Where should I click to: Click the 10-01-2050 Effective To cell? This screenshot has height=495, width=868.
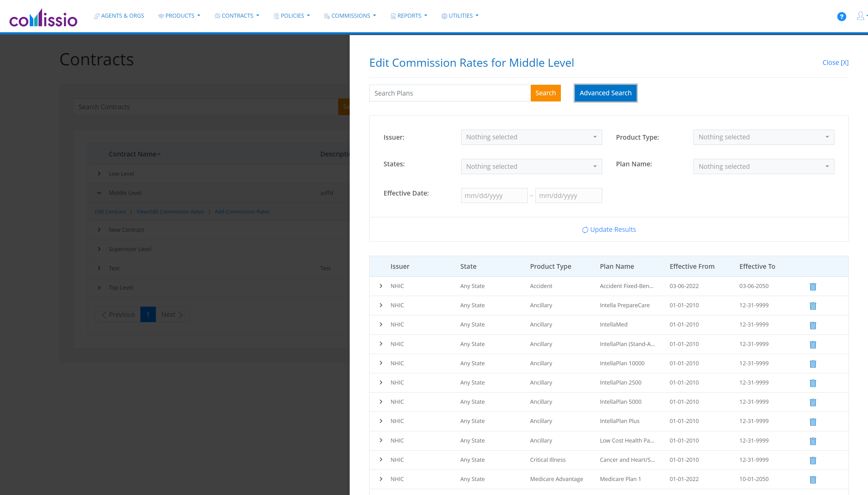(x=754, y=479)
